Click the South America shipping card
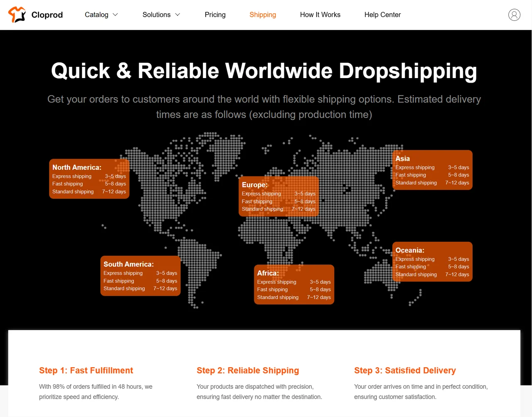Viewport: 532px width, 417px height. 140,276
